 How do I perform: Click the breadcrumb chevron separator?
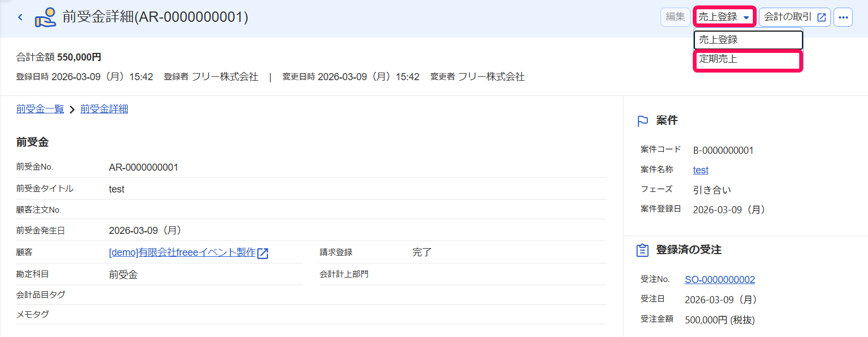(72, 110)
